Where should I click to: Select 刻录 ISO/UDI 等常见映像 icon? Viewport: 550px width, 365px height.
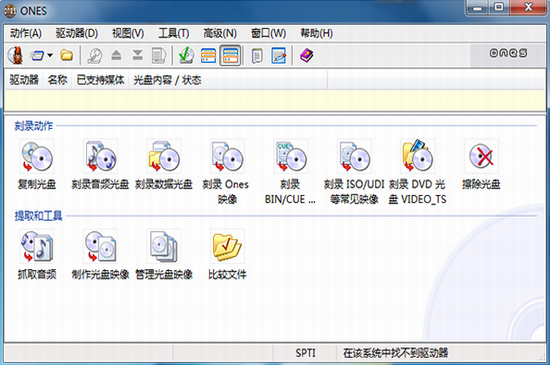(x=354, y=156)
